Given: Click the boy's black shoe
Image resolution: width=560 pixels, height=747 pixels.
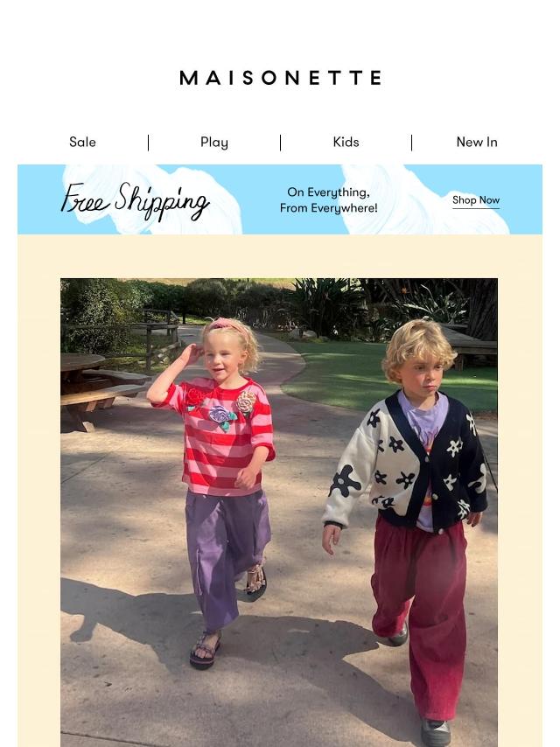Looking at the screenshot, I should click(436, 732).
